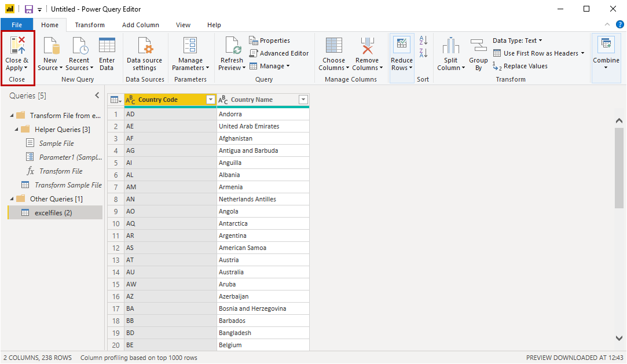Collapse the Helper Queries folder
The image size is (627, 364).
point(17,130)
